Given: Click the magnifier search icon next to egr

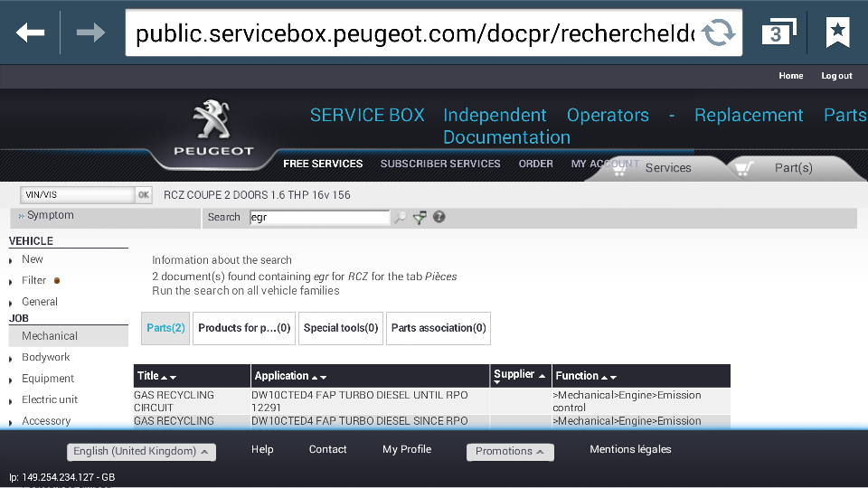Looking at the screenshot, I should point(400,218).
